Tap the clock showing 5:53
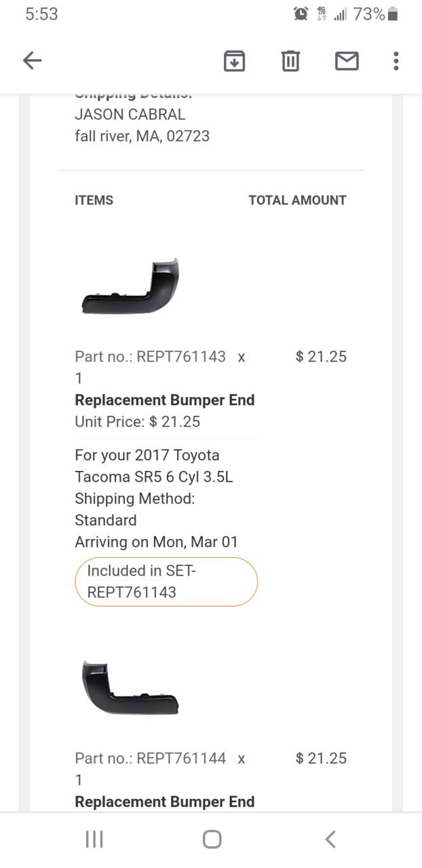422x868 pixels. point(41,14)
